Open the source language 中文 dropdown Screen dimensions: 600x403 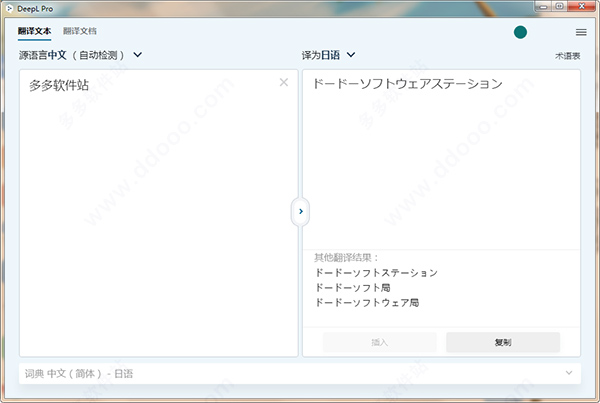click(81, 55)
